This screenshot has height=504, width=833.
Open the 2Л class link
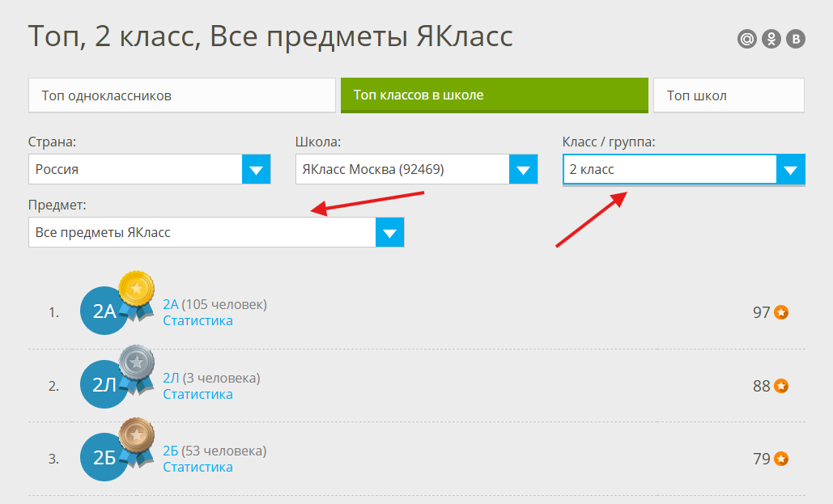tap(171, 378)
